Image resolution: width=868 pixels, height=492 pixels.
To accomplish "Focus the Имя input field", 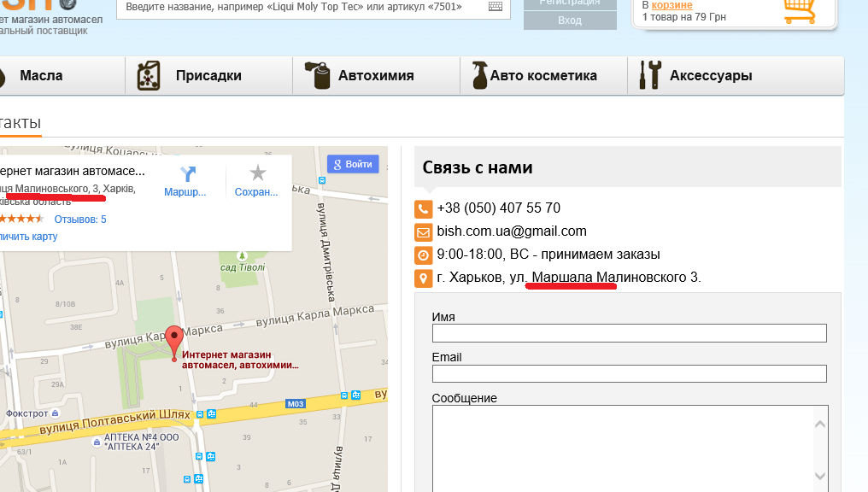I will pyautogui.click(x=630, y=333).
